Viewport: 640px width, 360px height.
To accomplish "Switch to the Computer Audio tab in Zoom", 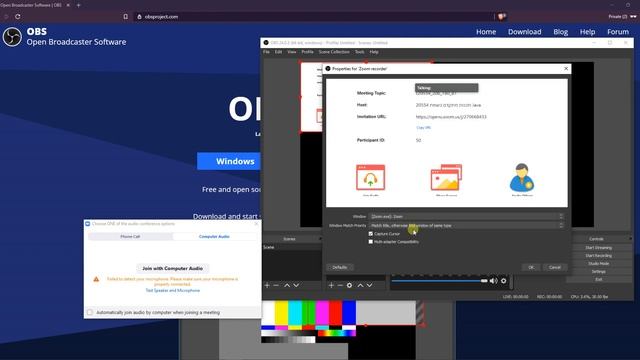I will click(214, 236).
